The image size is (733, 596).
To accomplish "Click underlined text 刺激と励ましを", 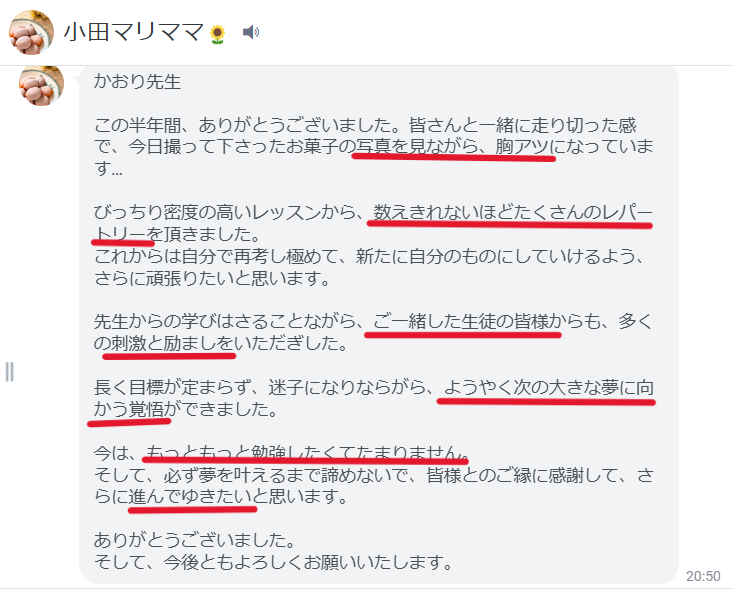I will pyautogui.click(x=172, y=343).
